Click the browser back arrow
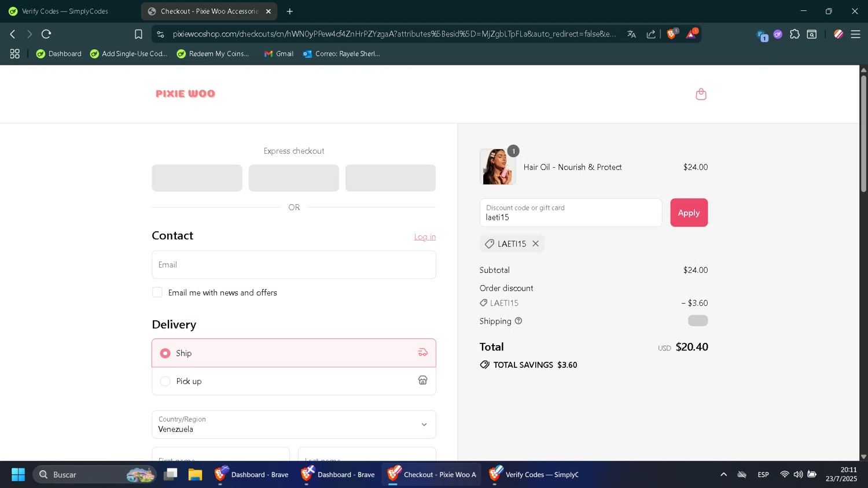The image size is (868, 488). point(12,34)
